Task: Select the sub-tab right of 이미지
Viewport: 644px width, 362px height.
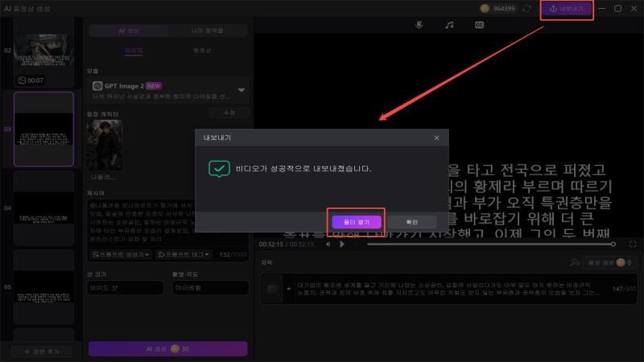Action: pyautogui.click(x=202, y=51)
